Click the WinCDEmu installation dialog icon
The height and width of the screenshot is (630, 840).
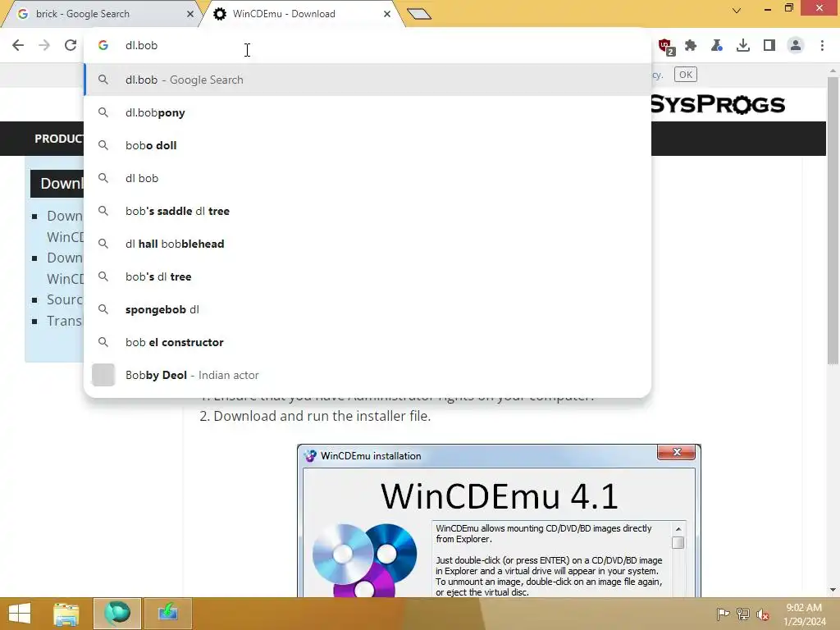310,456
